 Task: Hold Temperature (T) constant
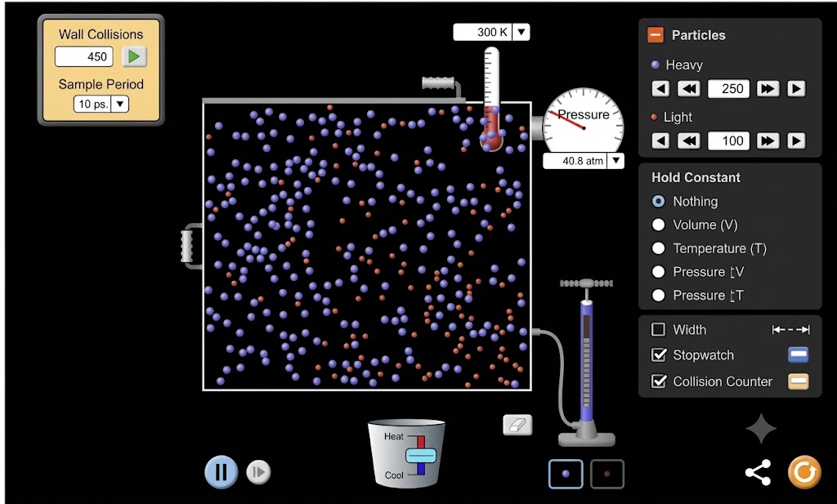click(x=658, y=248)
